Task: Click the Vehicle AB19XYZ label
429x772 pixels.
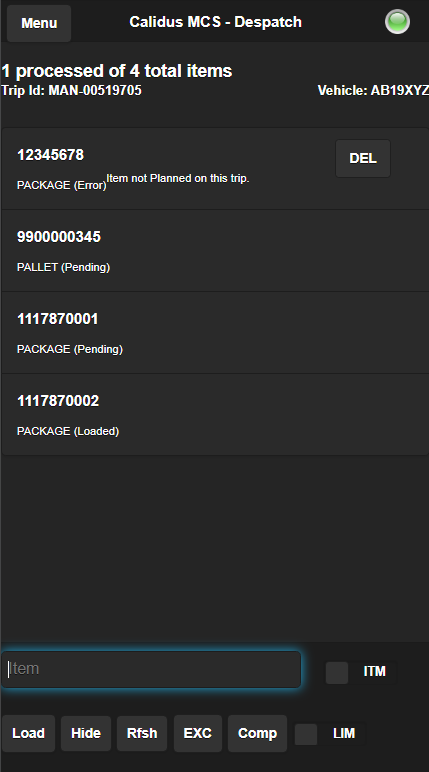Action: 373,91
